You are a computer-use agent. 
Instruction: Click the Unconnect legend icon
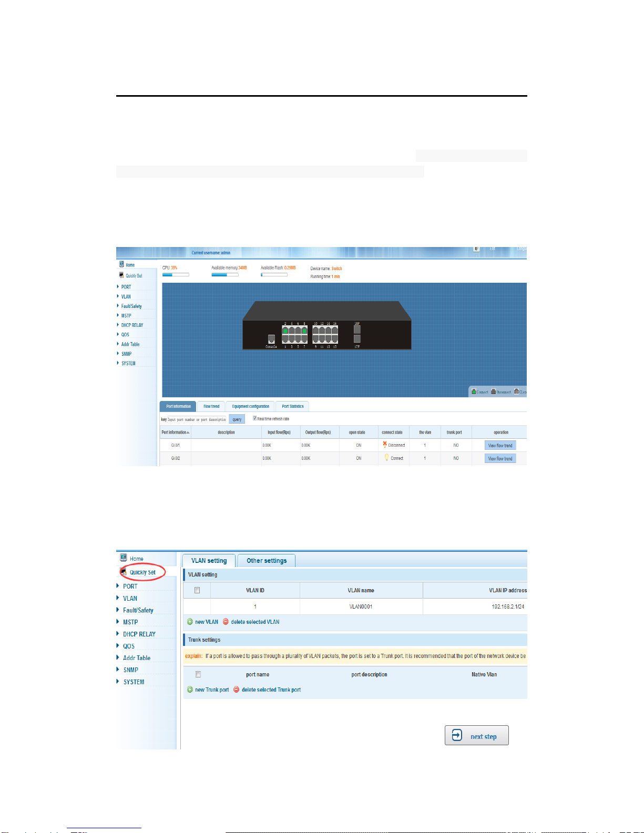tap(493, 392)
